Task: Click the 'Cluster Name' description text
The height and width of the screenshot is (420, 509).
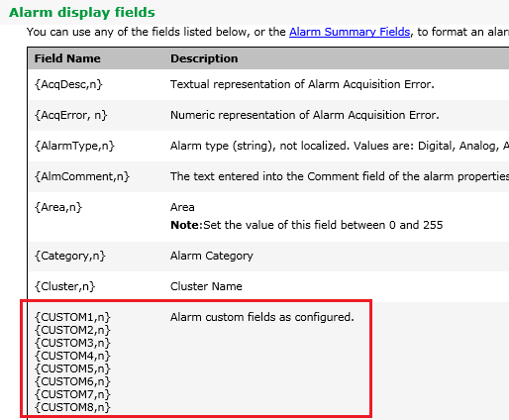Action: coord(206,286)
